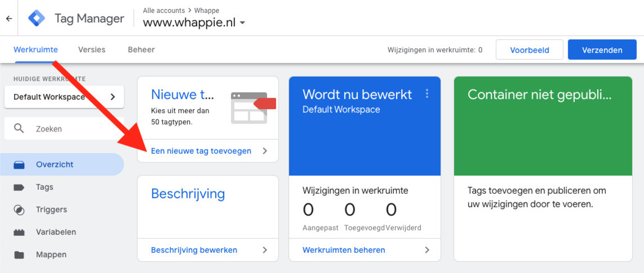The height and width of the screenshot is (273, 644).
Task: Click the Triggers circle icon
Action: tap(19, 210)
